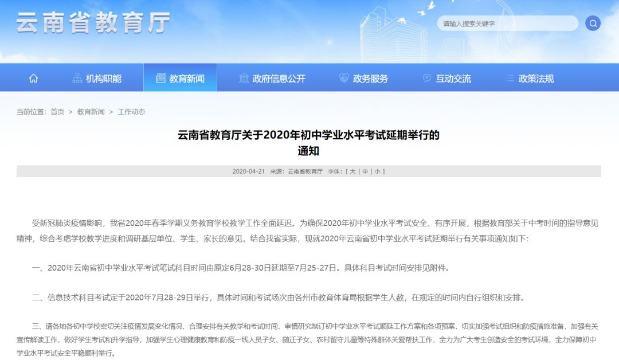Click the blue search magnifier button
Viewport: 619px width, 364px height.
[x=593, y=24]
